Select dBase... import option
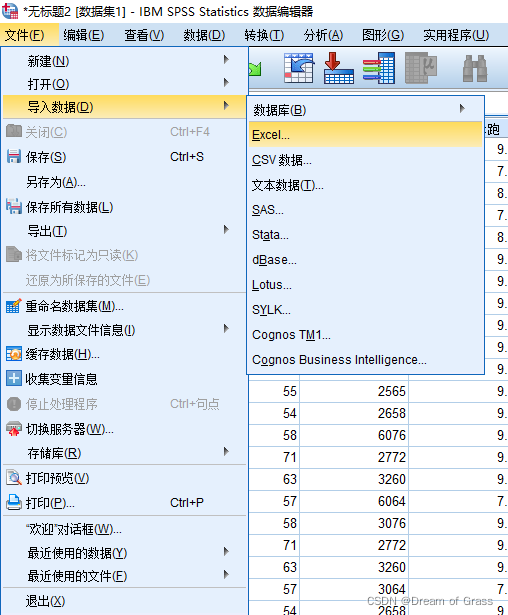The height and width of the screenshot is (615, 508). [365, 260]
